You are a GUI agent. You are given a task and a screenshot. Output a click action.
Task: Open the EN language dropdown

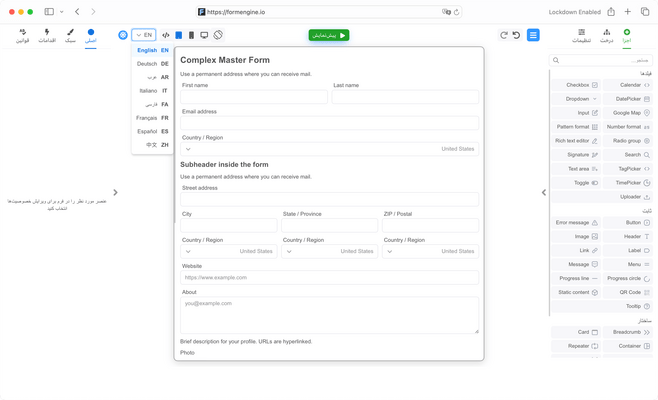pyautogui.click(x=144, y=35)
